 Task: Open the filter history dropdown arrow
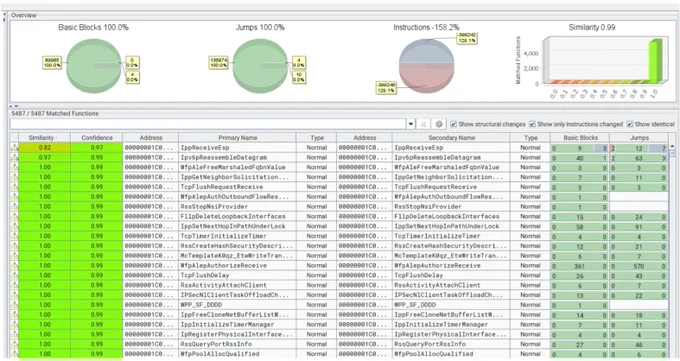point(411,125)
